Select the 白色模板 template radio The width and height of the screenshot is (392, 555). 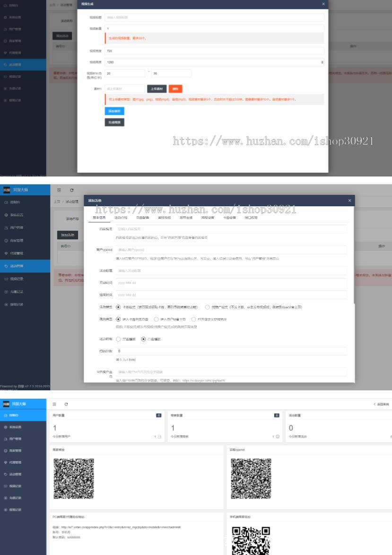[143, 339]
